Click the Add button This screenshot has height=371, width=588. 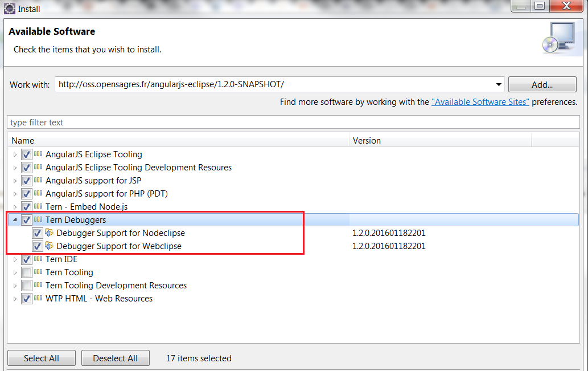541,84
